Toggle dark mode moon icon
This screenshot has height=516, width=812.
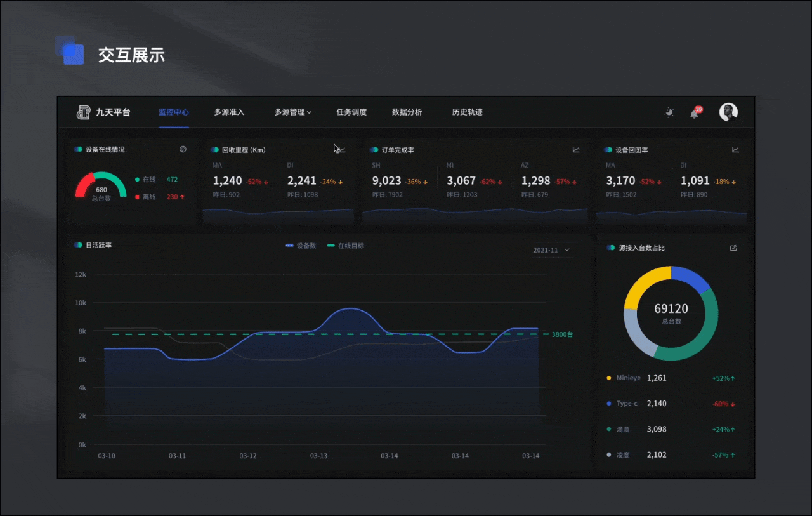coord(669,112)
